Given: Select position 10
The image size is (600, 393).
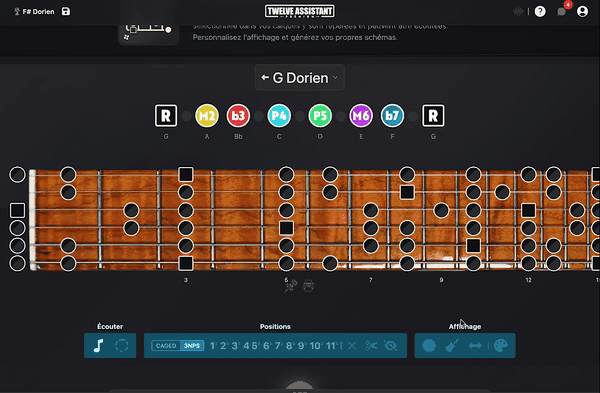Looking at the screenshot, I should coord(316,346).
